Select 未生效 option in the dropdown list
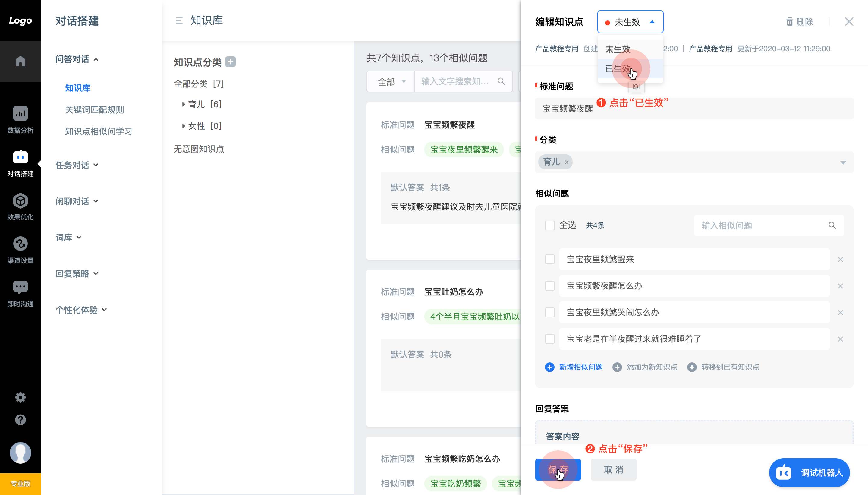This screenshot has width=868, height=495. click(630, 49)
